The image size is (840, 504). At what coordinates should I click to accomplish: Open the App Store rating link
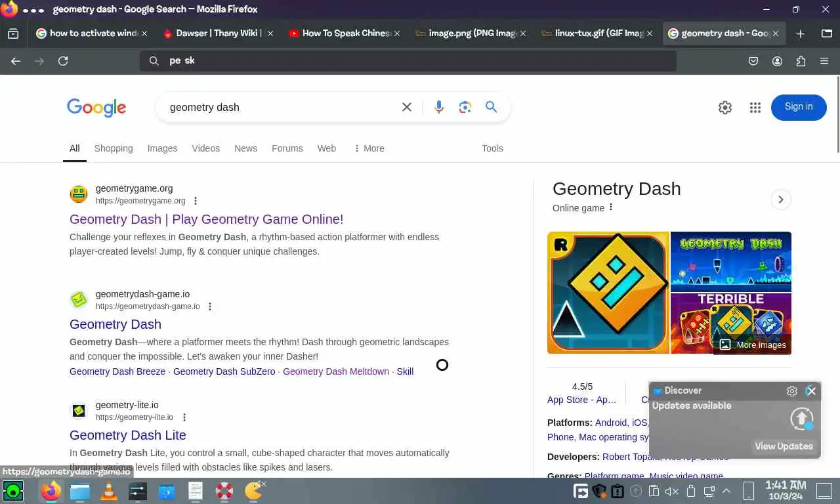pos(582,399)
